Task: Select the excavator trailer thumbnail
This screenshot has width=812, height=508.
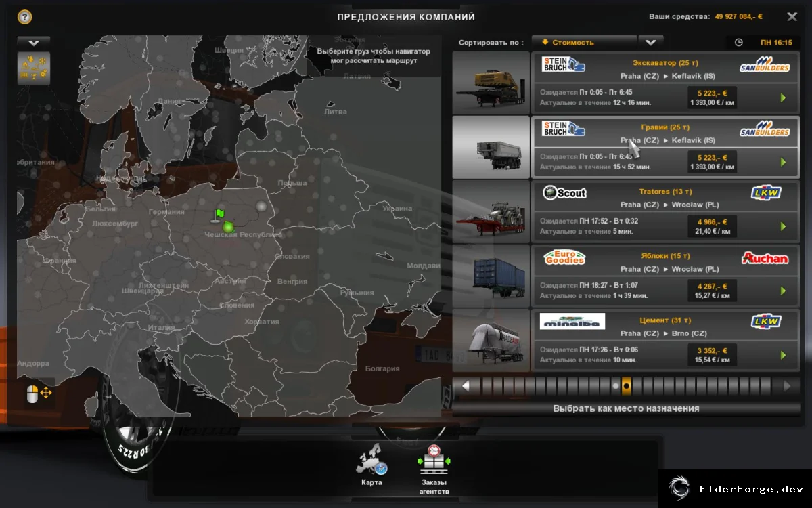Action: pos(491,83)
